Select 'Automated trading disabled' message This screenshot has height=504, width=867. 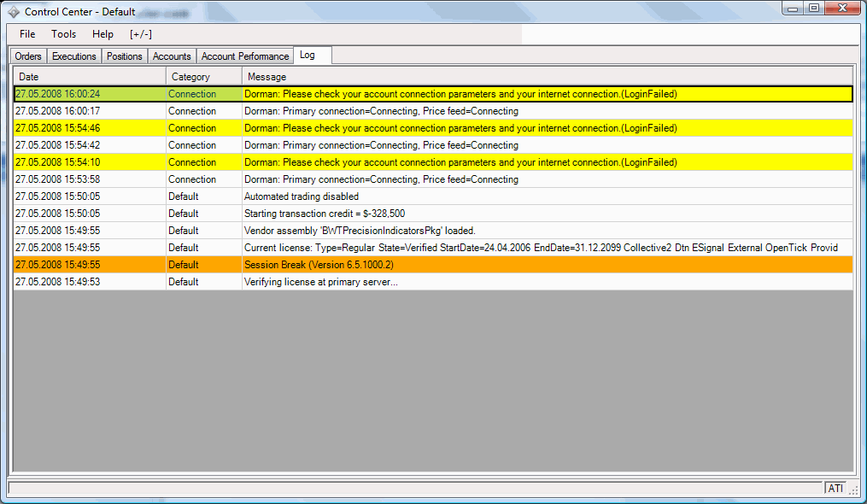coord(302,196)
